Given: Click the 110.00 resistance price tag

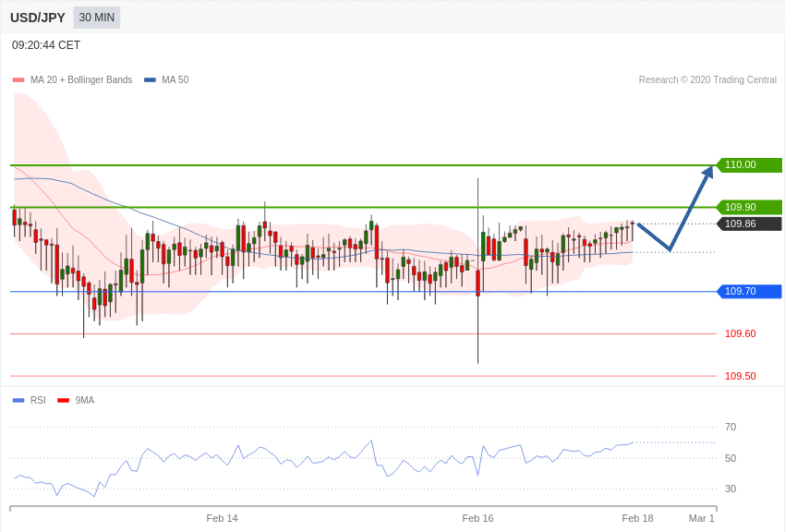Looking at the screenshot, I should click(x=750, y=164).
